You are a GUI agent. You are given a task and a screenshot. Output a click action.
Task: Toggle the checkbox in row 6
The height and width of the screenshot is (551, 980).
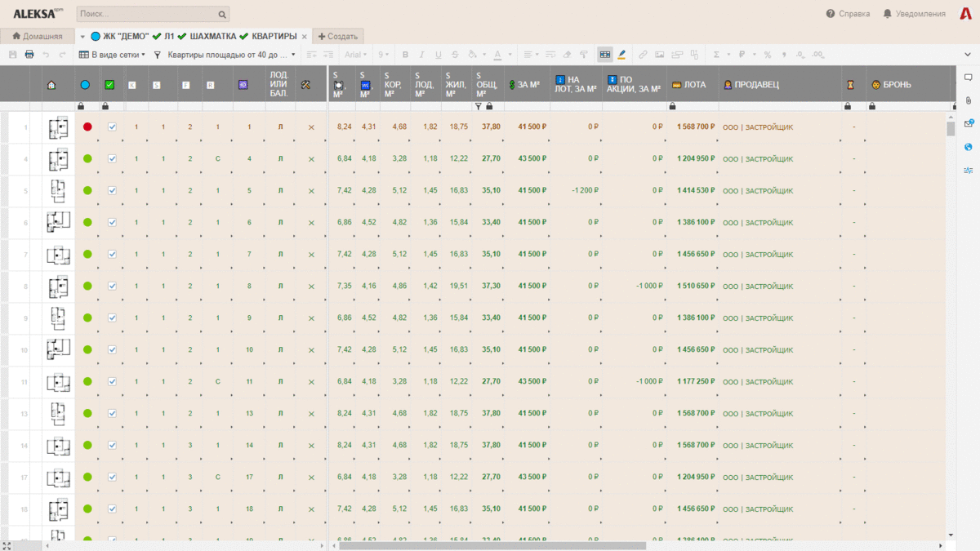113,222
